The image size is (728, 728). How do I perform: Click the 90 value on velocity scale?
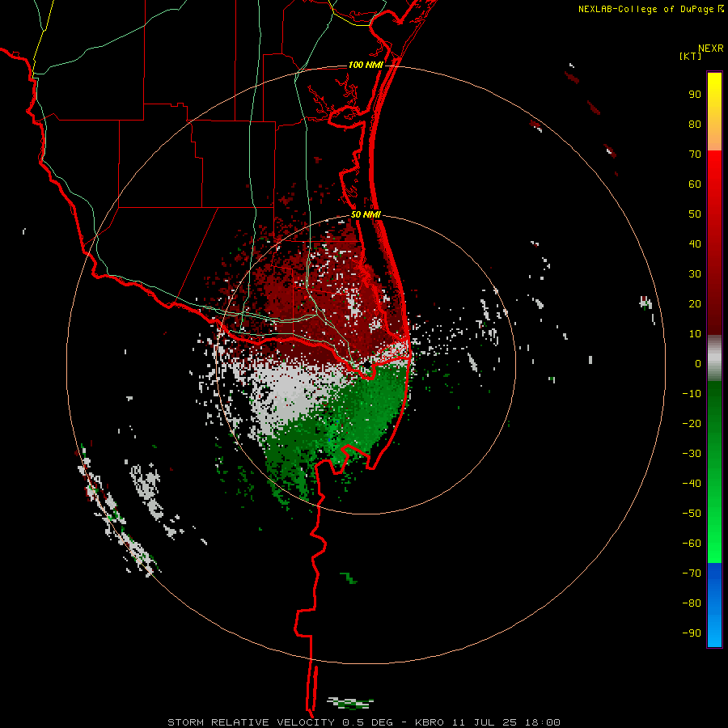tap(695, 95)
